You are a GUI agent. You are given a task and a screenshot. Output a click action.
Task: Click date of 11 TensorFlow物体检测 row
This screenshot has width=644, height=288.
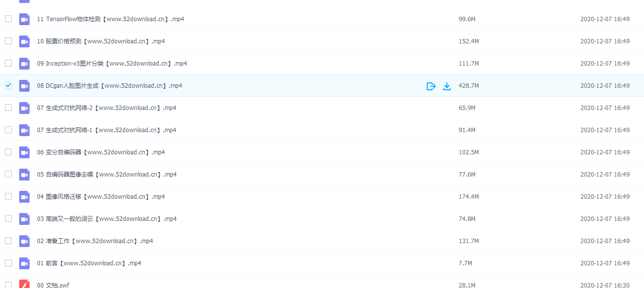pyautogui.click(x=605, y=19)
